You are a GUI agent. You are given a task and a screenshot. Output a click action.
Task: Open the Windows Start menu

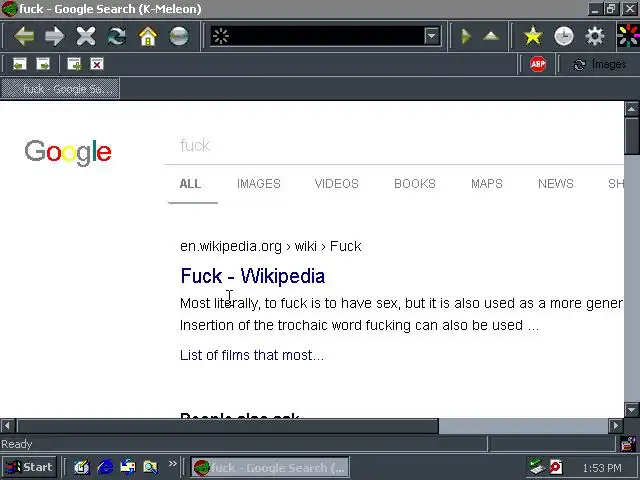tap(29, 467)
